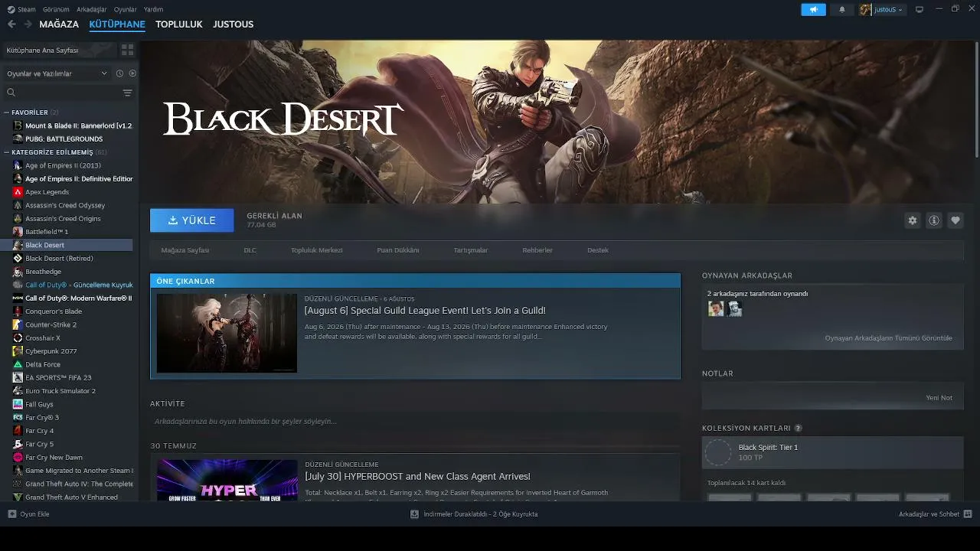980x551 pixels.
Task: Open Puan Dükkânı link
Action: point(398,250)
